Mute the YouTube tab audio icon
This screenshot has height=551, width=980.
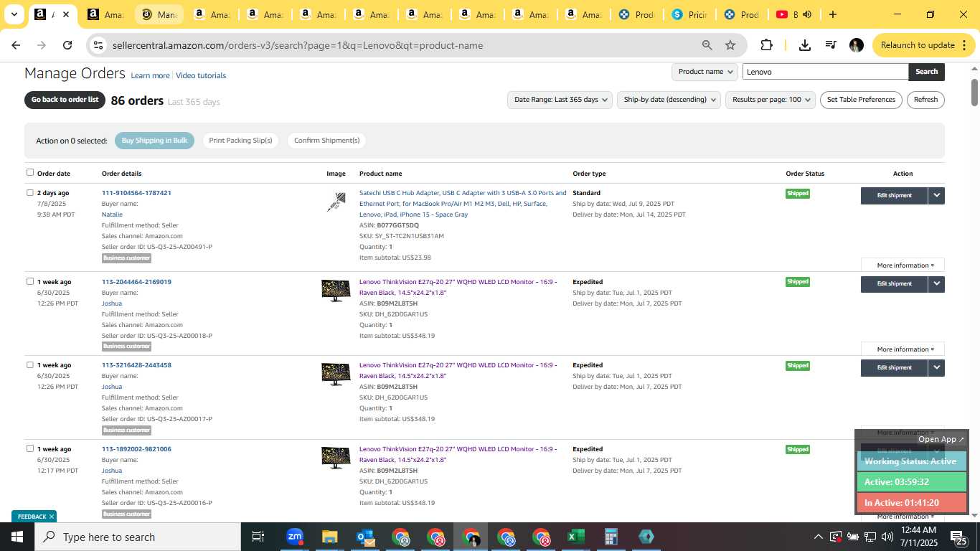pyautogui.click(x=807, y=14)
